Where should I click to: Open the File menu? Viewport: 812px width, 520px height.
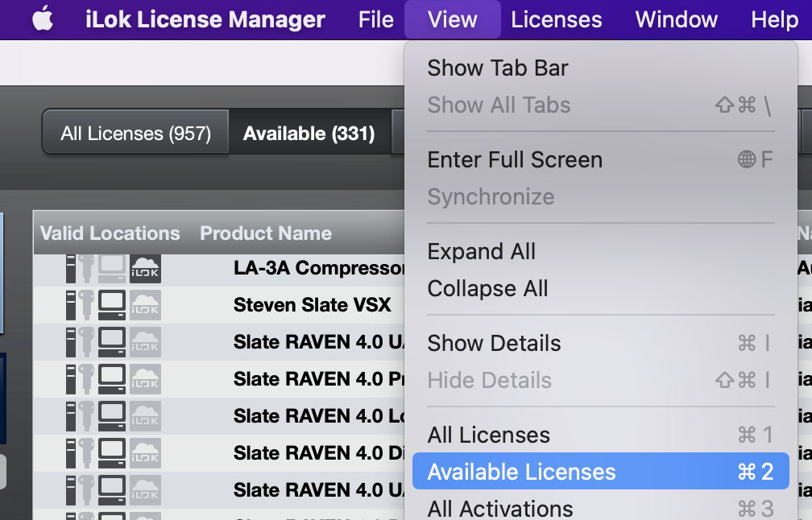point(376,19)
